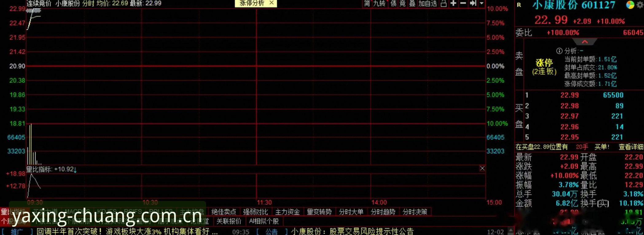Image resolution: width=644 pixels, height=235 pixels.
Task: Click the 振幅 3.78% value
Action: 568,185
